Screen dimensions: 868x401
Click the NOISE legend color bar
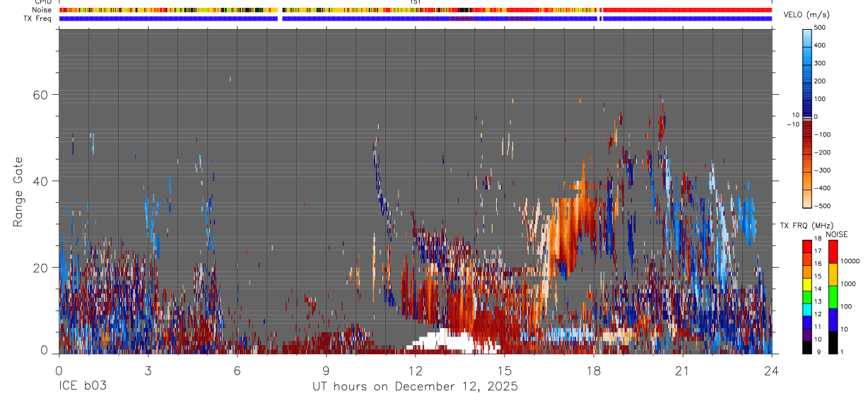point(833,297)
